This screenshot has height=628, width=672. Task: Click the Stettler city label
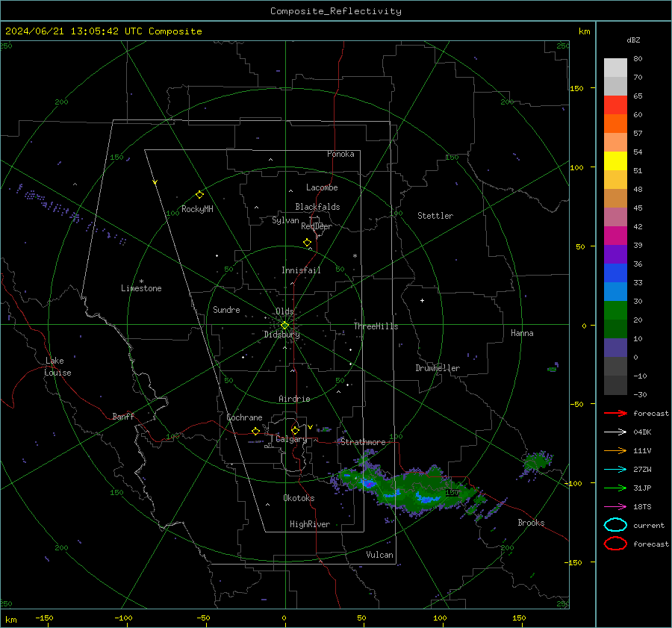pyautogui.click(x=435, y=216)
